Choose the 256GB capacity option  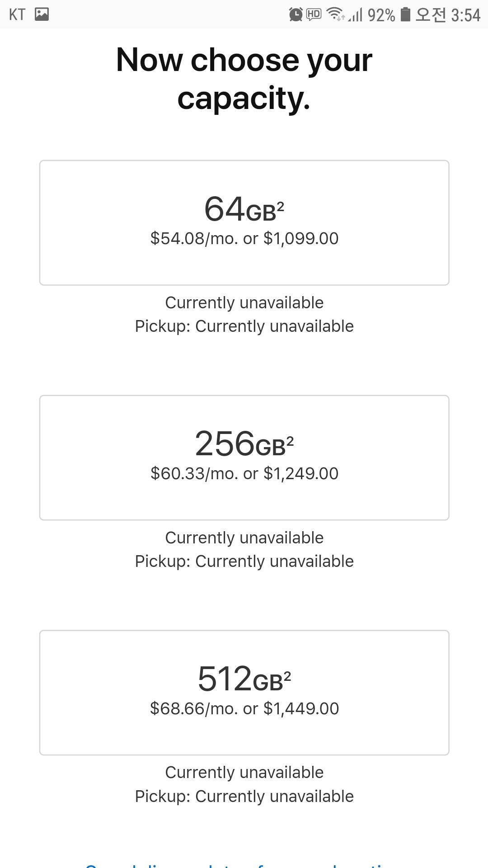coord(244,458)
